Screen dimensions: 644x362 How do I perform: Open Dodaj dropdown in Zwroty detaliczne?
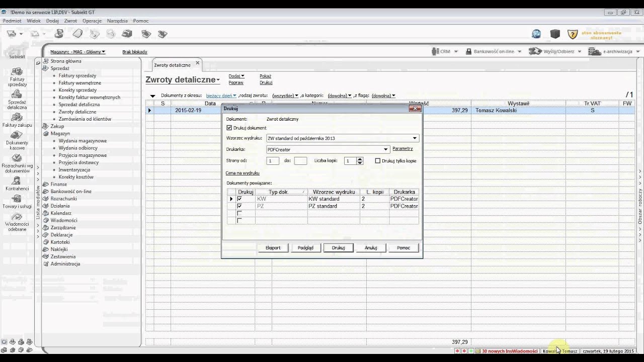point(236,76)
